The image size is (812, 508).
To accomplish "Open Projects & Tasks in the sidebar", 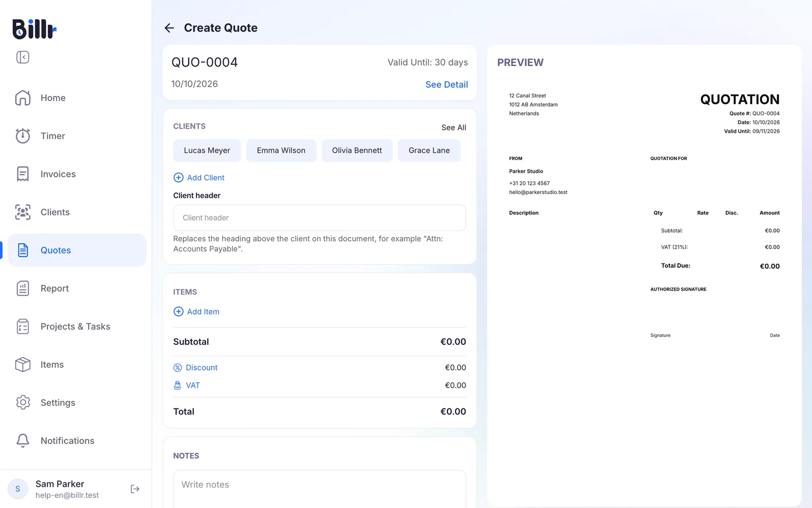I will pyautogui.click(x=77, y=326).
